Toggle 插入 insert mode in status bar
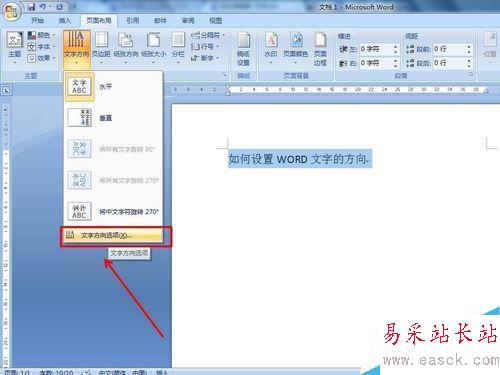 tap(162, 372)
